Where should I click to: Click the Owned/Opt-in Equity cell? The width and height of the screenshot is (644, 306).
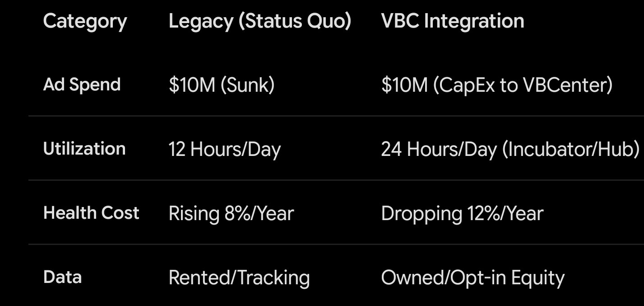473,278
